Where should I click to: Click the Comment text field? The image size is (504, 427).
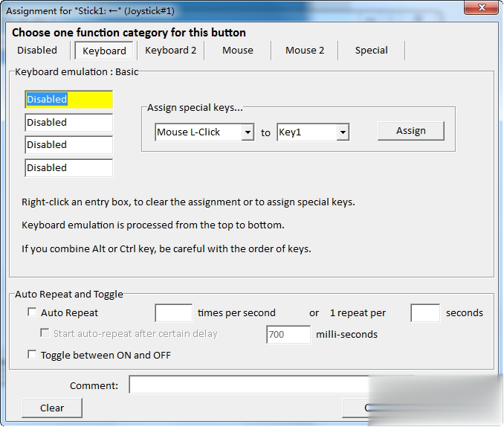(x=249, y=385)
